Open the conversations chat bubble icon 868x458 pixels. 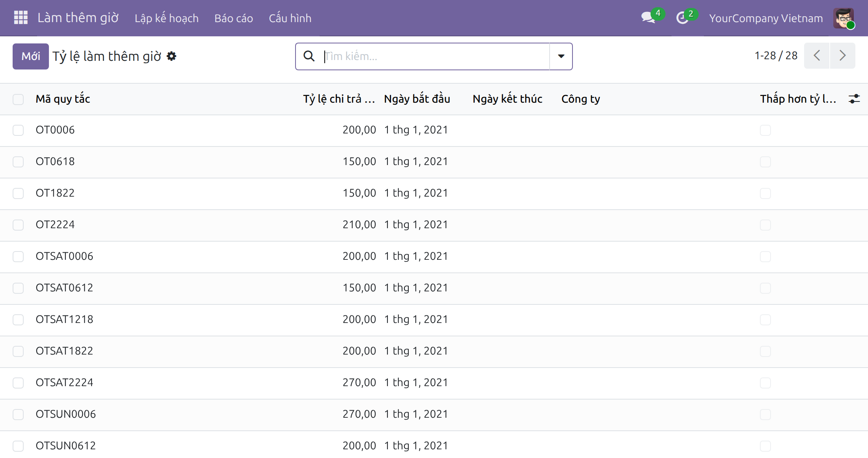648,18
